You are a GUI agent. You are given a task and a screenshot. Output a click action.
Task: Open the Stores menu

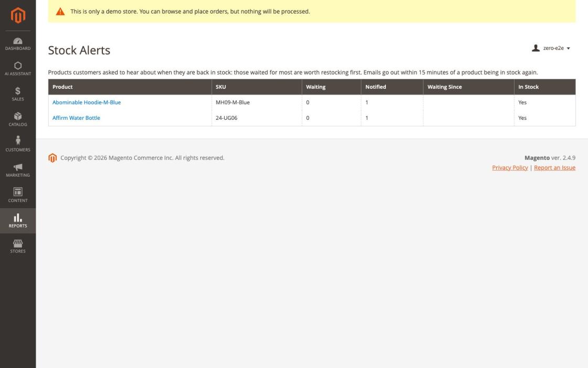pos(18,246)
